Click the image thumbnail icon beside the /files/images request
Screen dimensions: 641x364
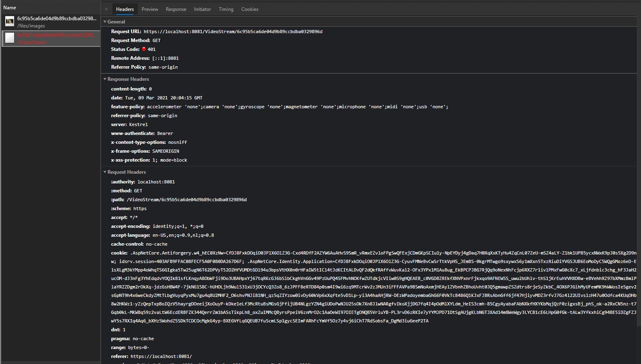pyautogui.click(x=9, y=21)
